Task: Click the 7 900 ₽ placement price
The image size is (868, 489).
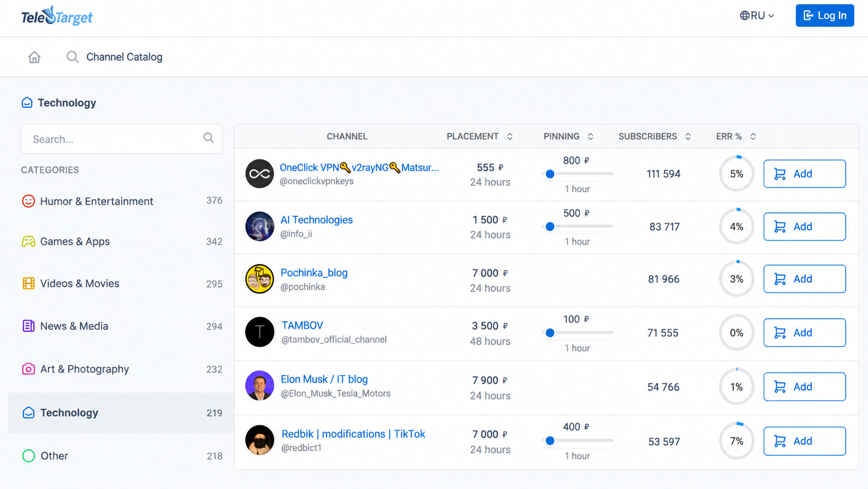Action: tap(490, 380)
